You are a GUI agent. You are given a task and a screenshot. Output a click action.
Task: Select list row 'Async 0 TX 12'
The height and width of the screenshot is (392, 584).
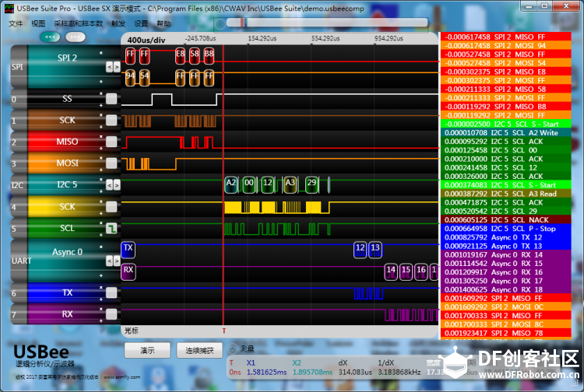[506, 237]
